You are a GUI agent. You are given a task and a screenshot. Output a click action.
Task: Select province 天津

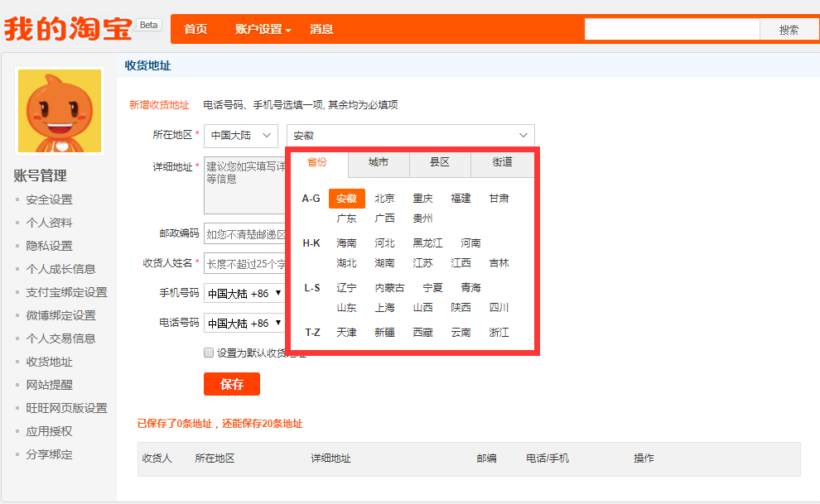pos(347,332)
